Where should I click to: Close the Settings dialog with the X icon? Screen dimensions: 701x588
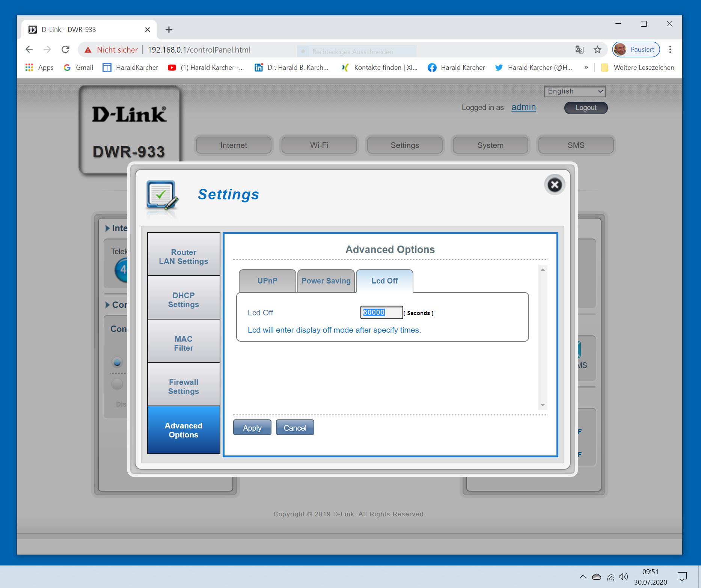(x=555, y=185)
